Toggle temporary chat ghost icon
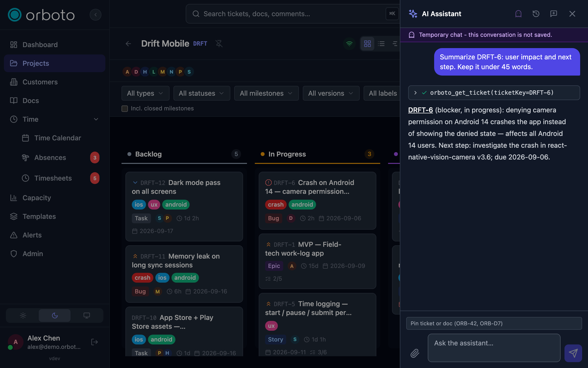Image resolution: width=588 pixels, height=368 pixels. [518, 14]
